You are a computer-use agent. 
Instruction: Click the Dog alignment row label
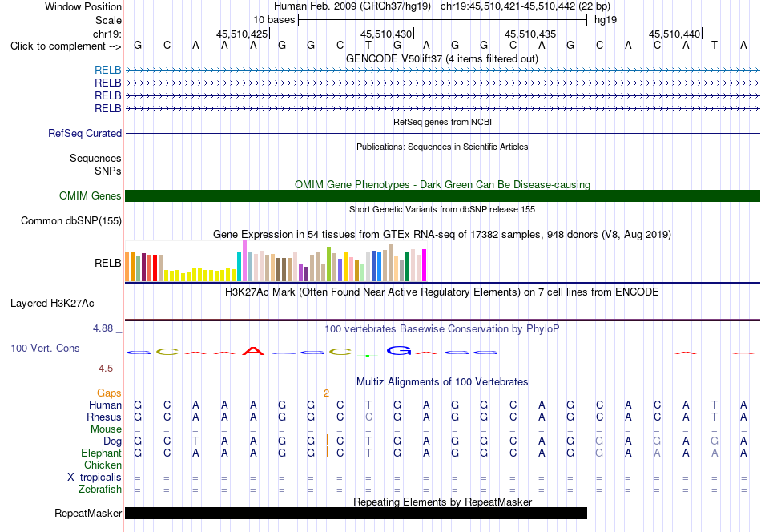112,441
